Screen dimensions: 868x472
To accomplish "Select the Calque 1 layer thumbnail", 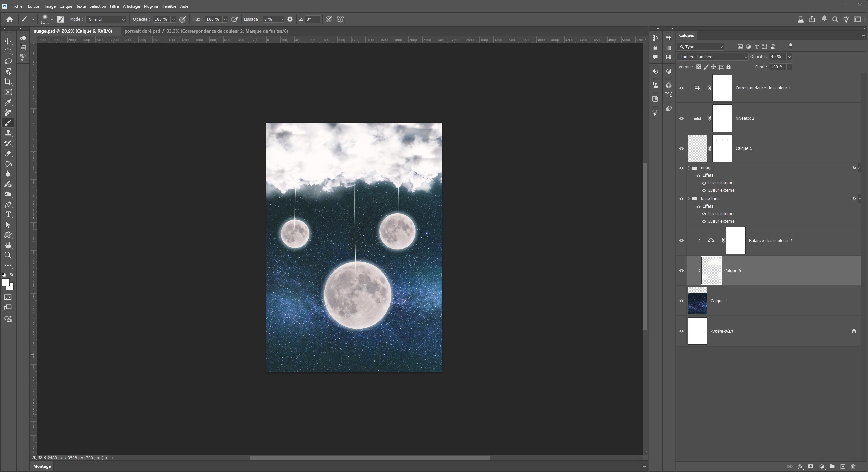I will 697,301.
